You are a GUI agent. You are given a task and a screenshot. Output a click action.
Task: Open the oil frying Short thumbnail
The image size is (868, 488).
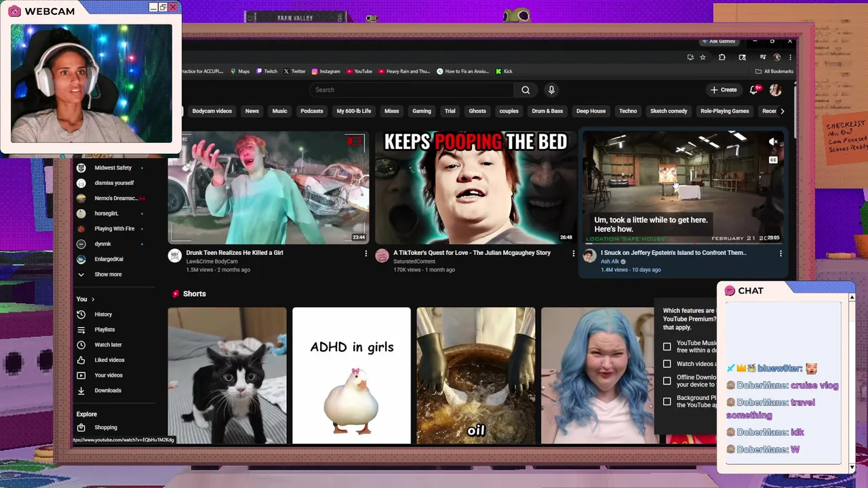pos(475,375)
